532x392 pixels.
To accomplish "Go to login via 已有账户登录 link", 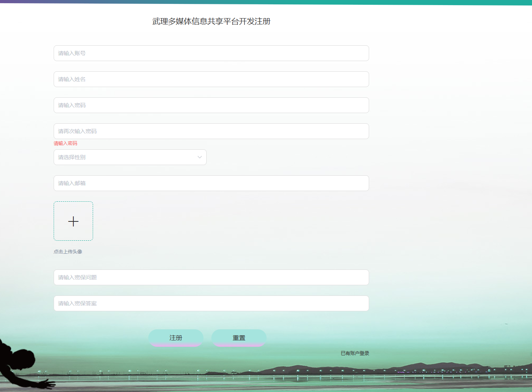I will (x=355, y=353).
